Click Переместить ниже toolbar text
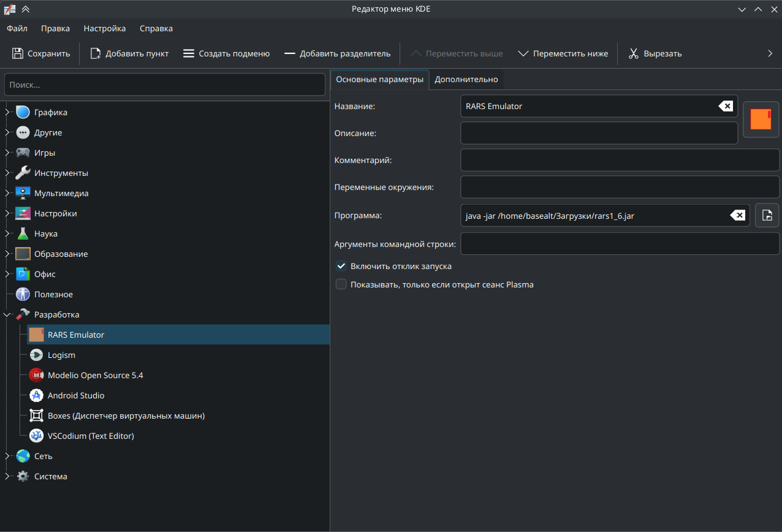 pos(571,53)
